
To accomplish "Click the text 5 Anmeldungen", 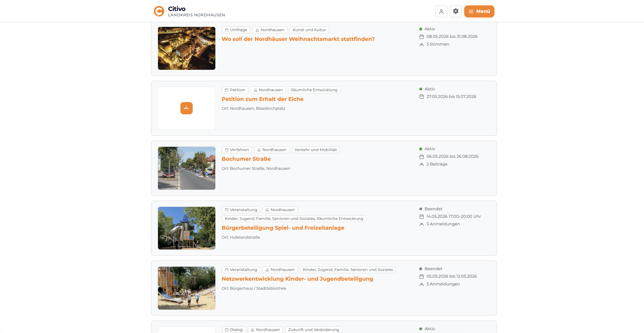I will pyautogui.click(x=443, y=284).
